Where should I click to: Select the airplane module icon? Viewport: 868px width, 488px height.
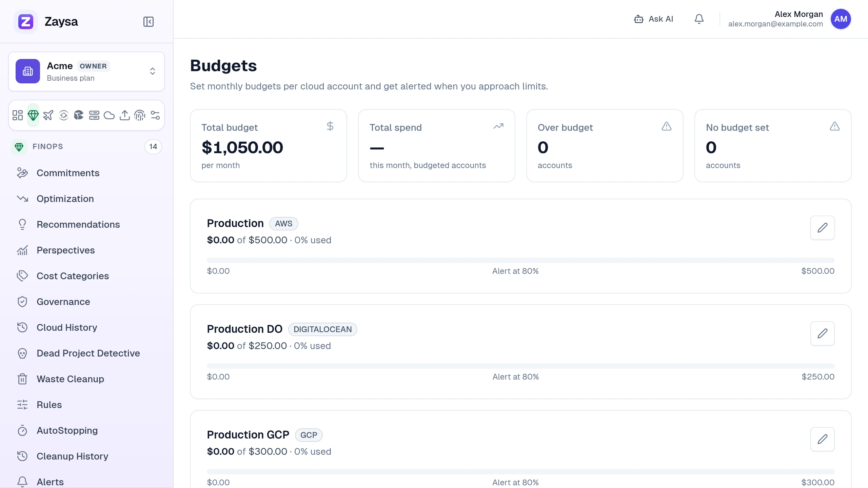(48, 115)
